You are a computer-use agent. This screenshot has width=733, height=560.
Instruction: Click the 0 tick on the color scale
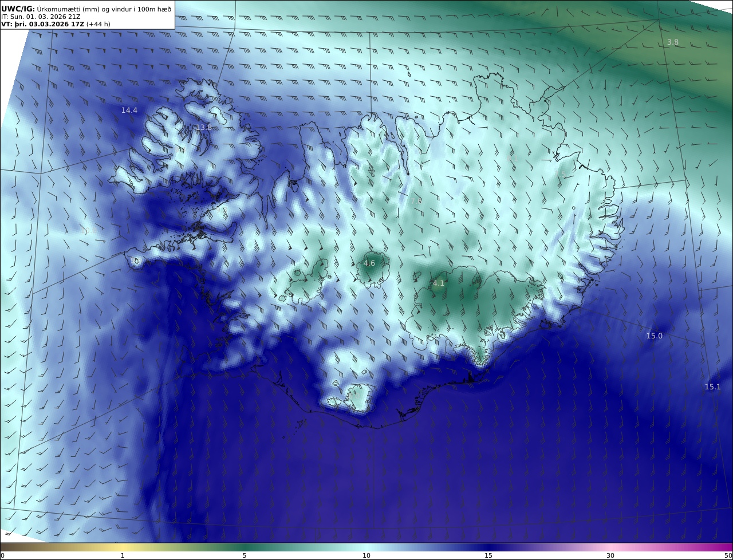(x=2, y=555)
